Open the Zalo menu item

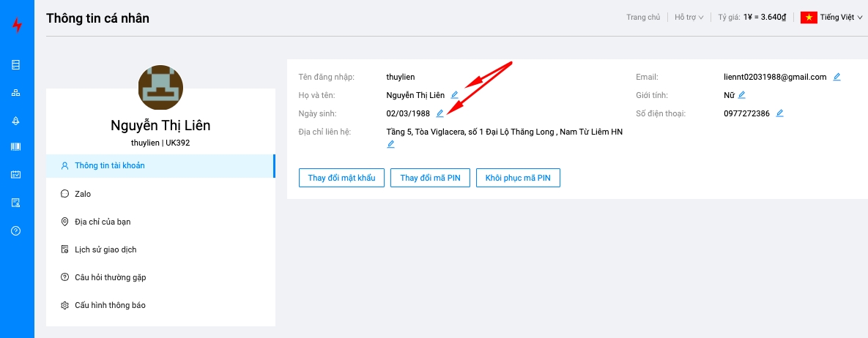(x=82, y=194)
